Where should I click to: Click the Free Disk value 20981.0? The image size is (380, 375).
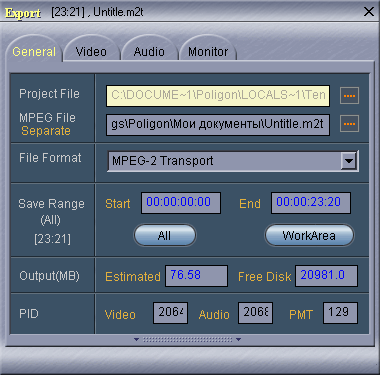click(x=326, y=276)
